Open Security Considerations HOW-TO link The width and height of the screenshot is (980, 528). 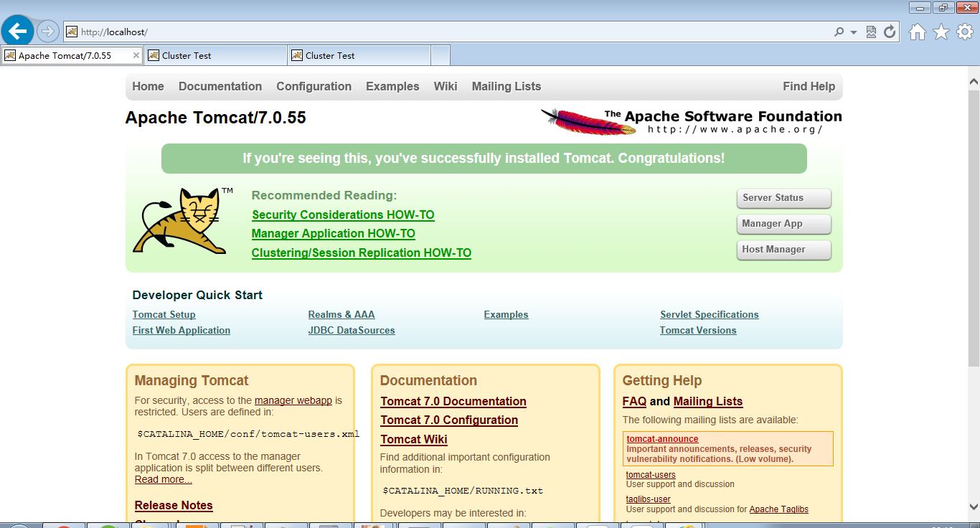pyautogui.click(x=343, y=215)
